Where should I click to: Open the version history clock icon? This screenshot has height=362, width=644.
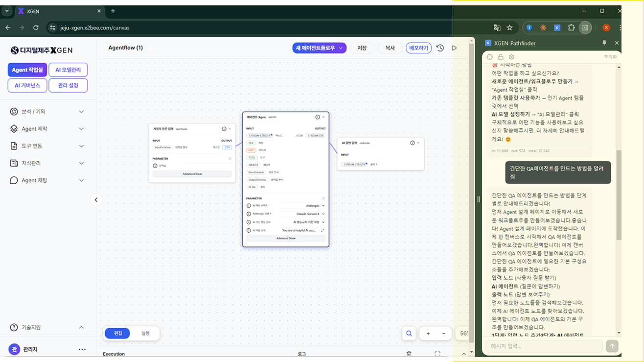[x=440, y=48]
